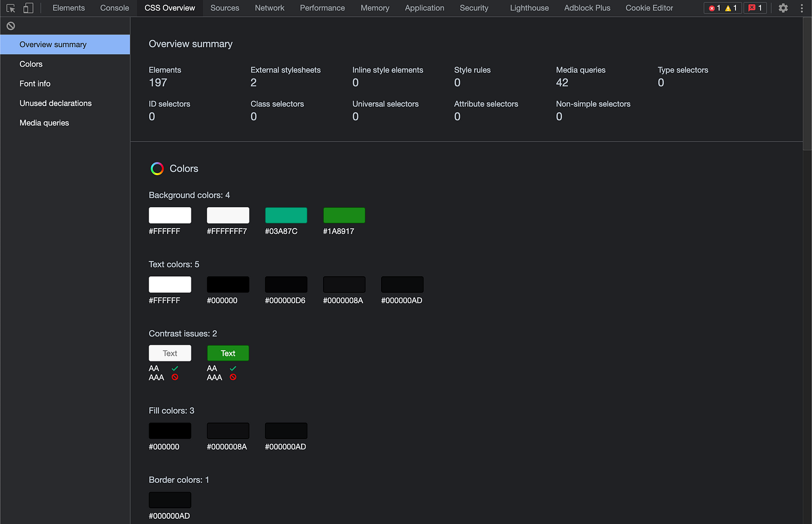
Task: Switch to the Console tab
Action: 114,8
